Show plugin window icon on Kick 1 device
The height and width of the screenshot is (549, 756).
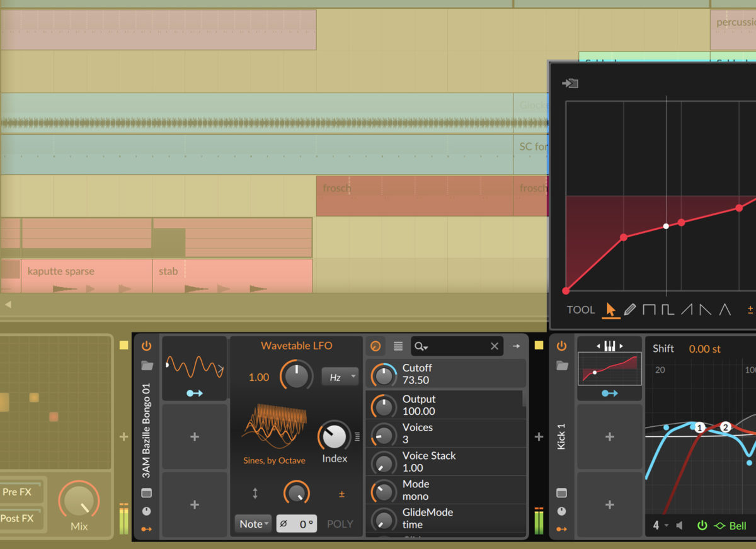[x=561, y=493]
